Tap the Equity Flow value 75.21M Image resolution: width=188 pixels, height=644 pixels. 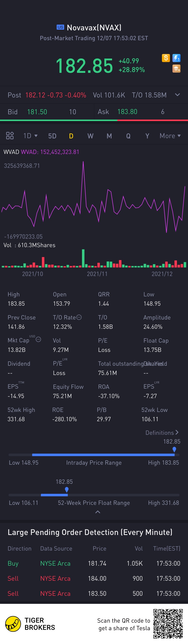pos(62,396)
